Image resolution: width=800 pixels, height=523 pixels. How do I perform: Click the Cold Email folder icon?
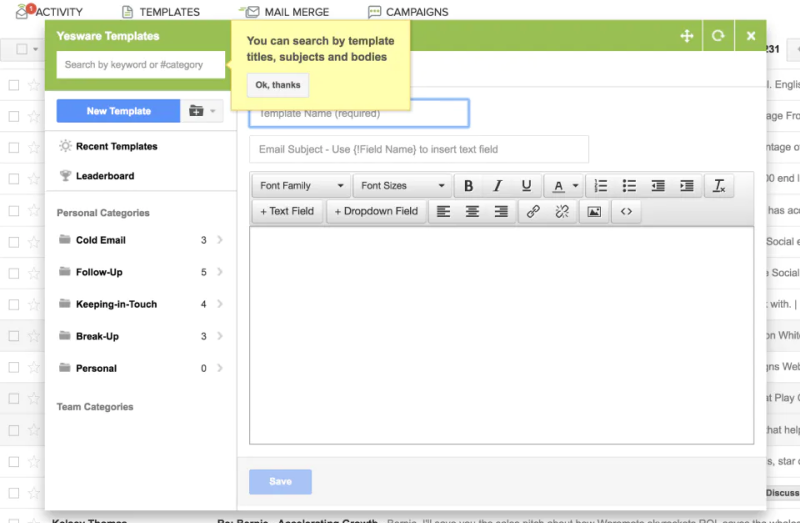point(64,239)
